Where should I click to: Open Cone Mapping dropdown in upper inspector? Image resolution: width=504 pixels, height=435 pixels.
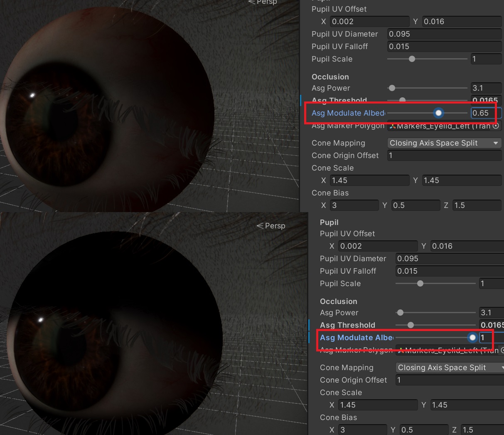pyautogui.click(x=444, y=143)
